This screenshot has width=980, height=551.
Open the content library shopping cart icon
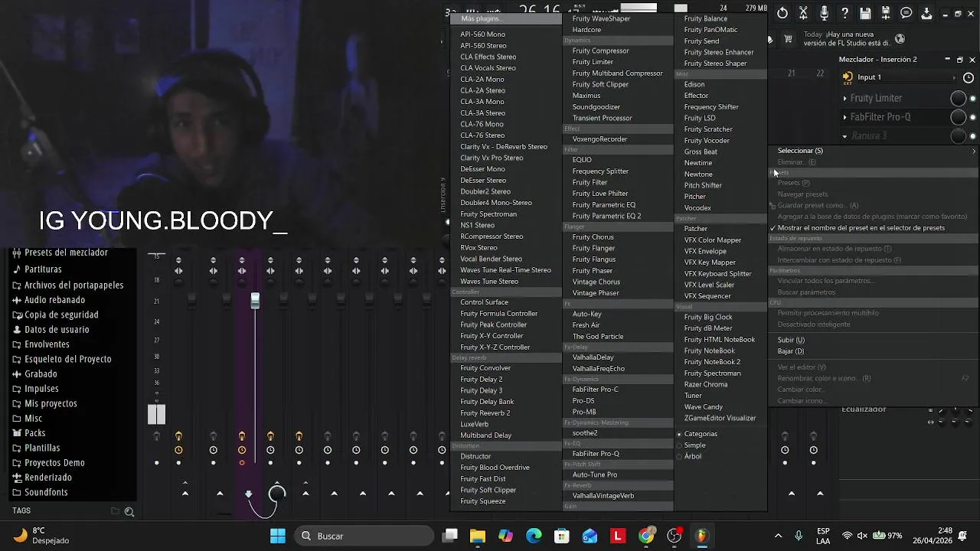pyautogui.click(x=788, y=39)
